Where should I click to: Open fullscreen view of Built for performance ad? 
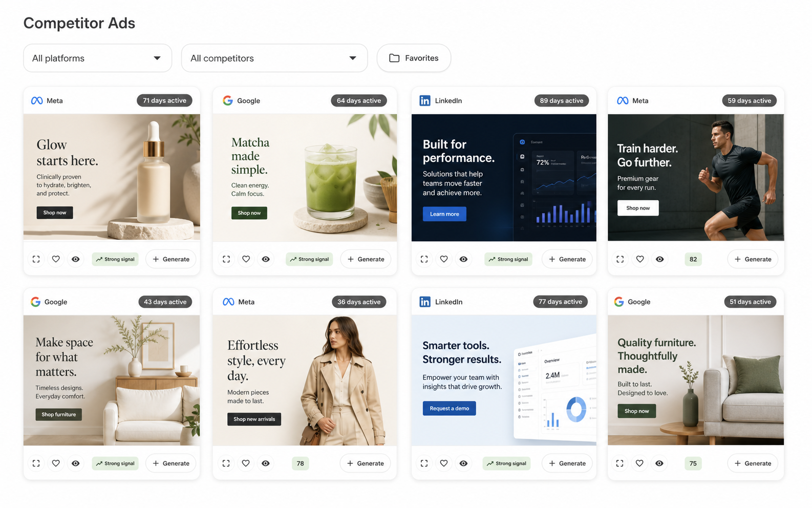tap(424, 259)
